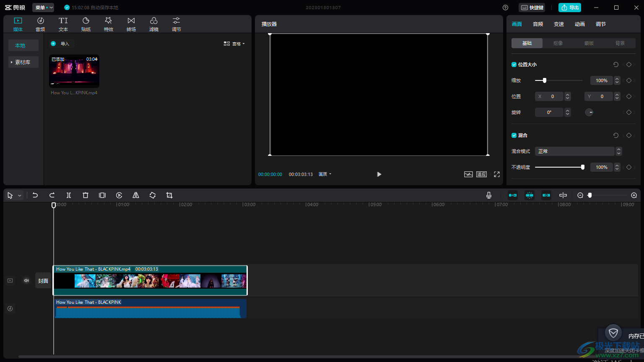Rotate the selected clip
Viewport: 644px width, 362px height.
pyautogui.click(x=153, y=195)
